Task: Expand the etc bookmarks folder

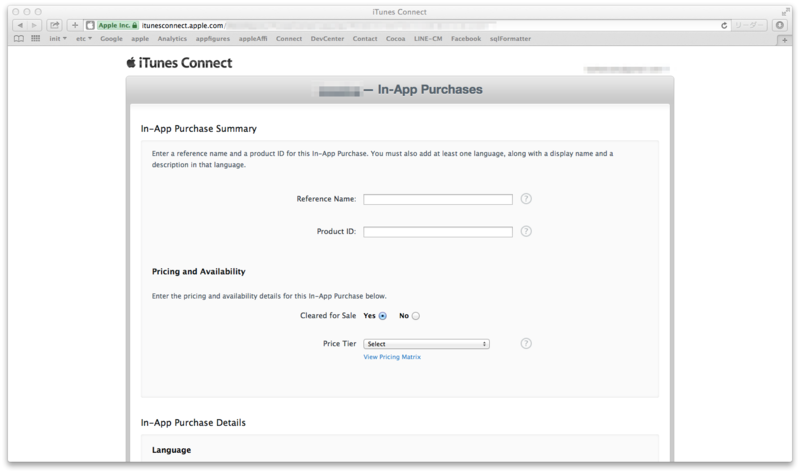Action: (x=84, y=39)
